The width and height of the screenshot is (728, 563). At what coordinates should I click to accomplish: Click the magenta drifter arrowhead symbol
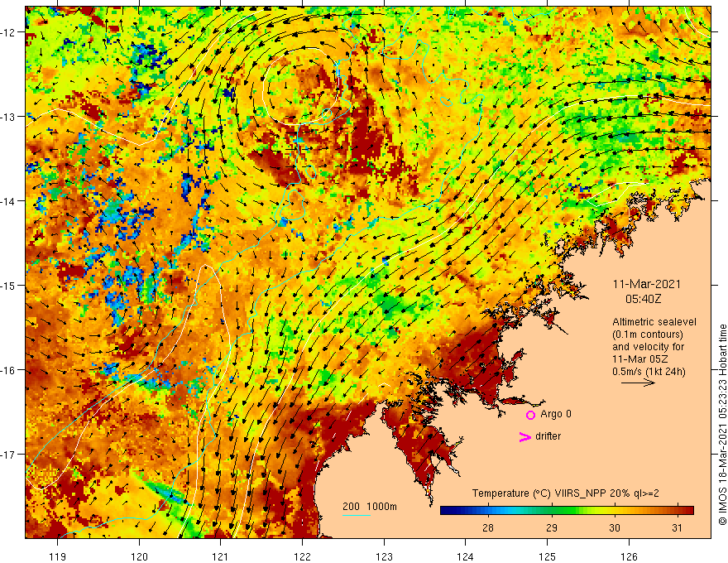tap(525, 436)
